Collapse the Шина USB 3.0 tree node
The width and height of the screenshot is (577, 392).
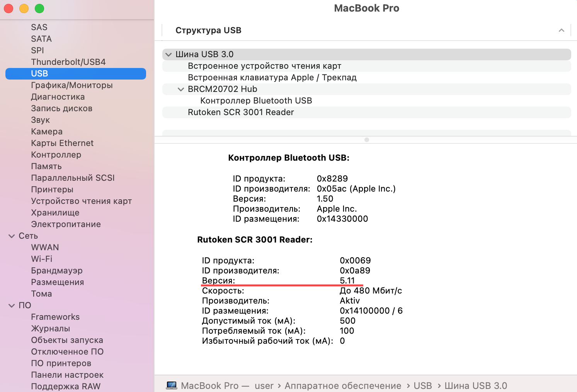coord(169,54)
